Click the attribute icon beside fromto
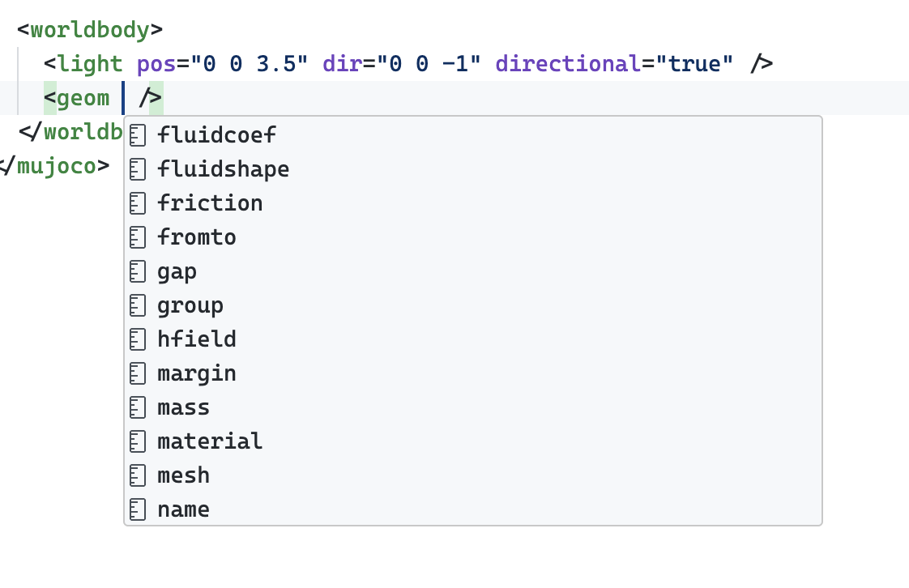909x588 pixels. 138,236
